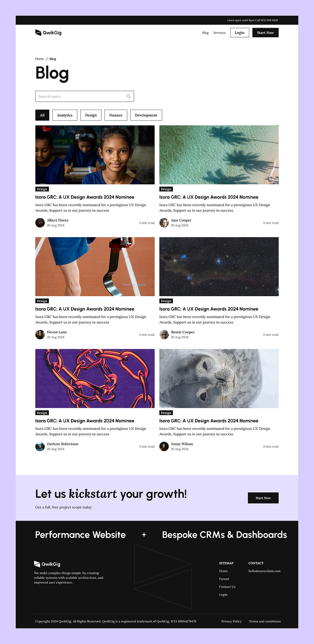Show Development category posts
This screenshot has height=644, width=314.
(146, 115)
